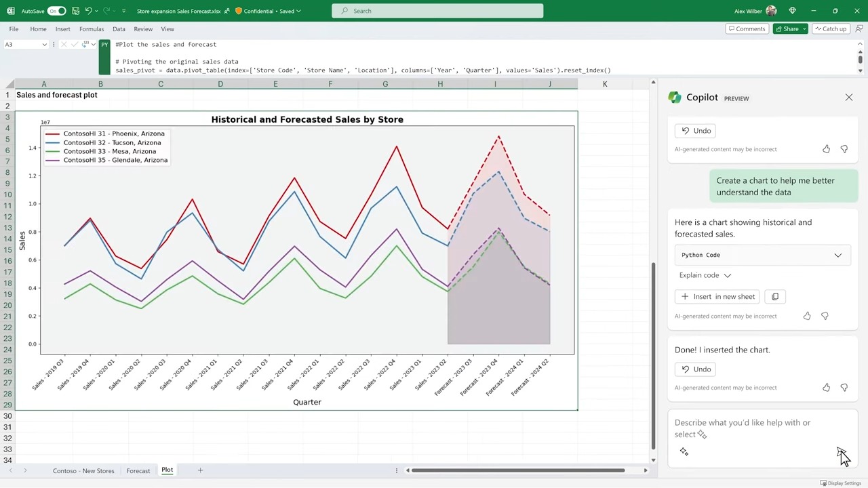Click the diamond premium icon in title bar
The image size is (868, 488).
[793, 11]
